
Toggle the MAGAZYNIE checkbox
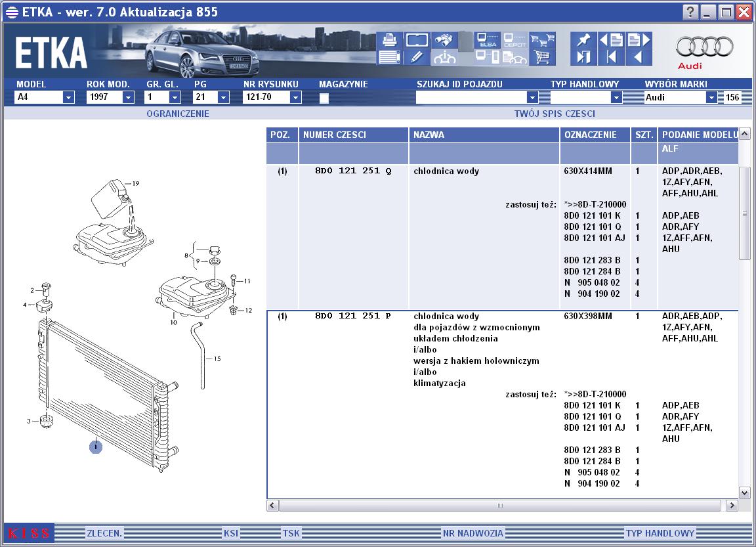[x=324, y=98]
